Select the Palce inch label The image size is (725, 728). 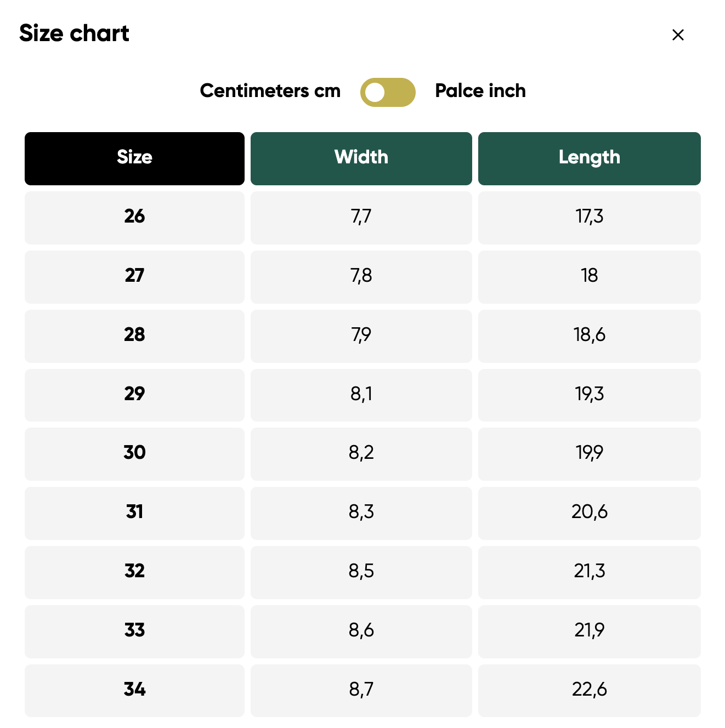click(480, 90)
